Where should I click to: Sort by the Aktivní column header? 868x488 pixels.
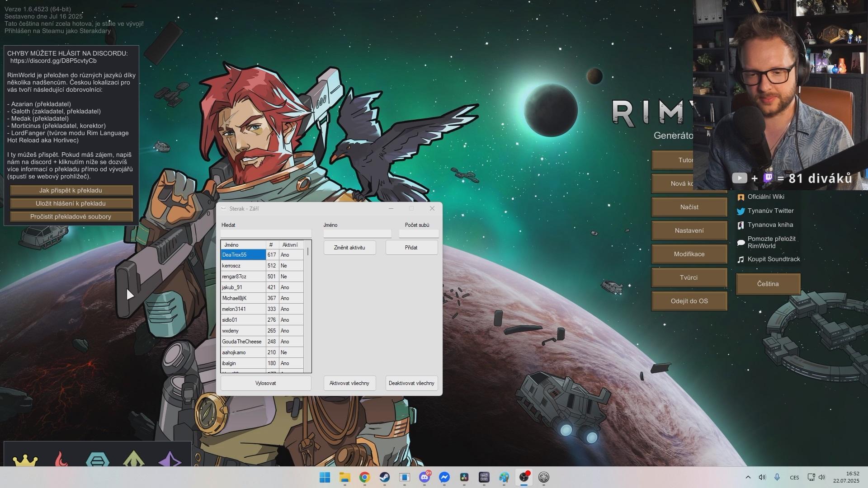point(291,245)
